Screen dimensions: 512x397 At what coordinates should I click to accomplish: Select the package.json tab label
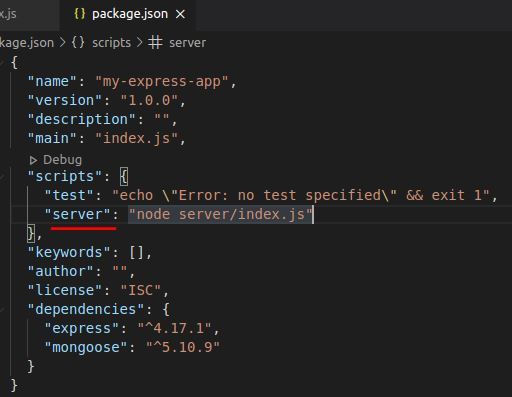tap(130, 14)
